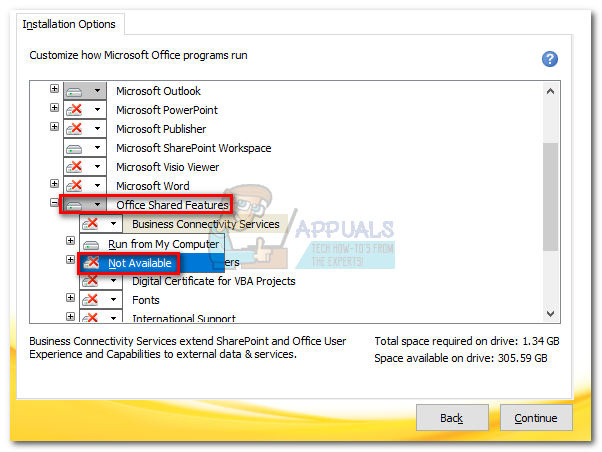Click the vertical scrollbar thumb
Image resolution: width=602 pixels, height=452 pixels.
click(x=550, y=197)
